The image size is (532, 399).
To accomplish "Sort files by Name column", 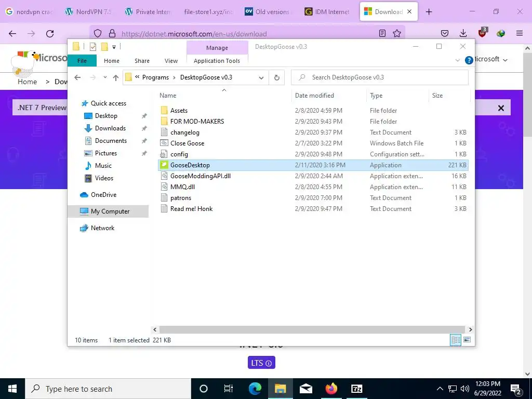I will [168, 96].
